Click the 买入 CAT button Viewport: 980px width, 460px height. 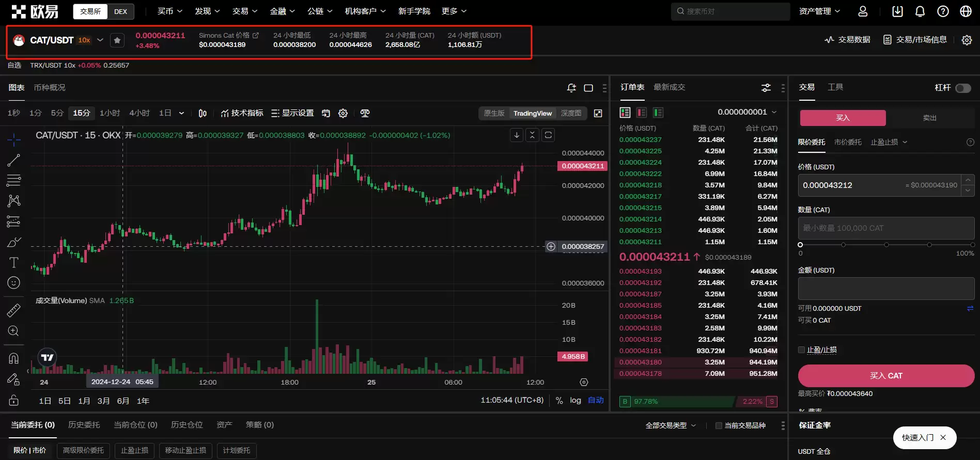pos(886,376)
